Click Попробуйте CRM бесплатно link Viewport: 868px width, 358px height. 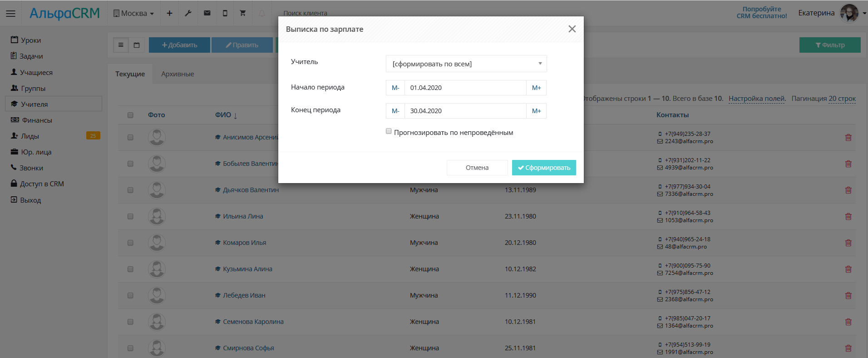762,12
